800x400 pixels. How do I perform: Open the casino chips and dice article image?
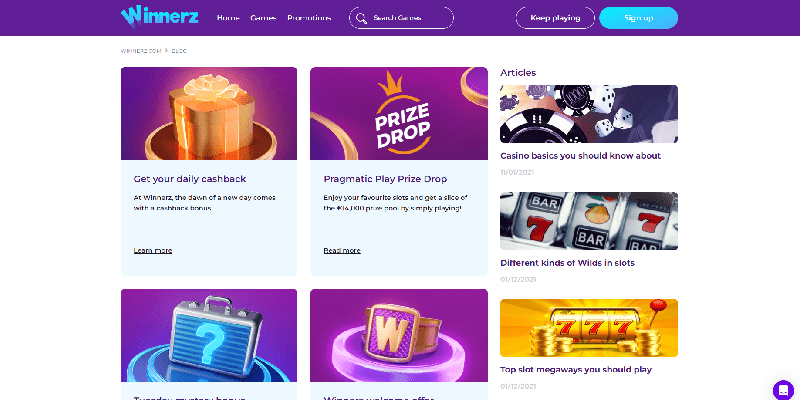(x=589, y=114)
